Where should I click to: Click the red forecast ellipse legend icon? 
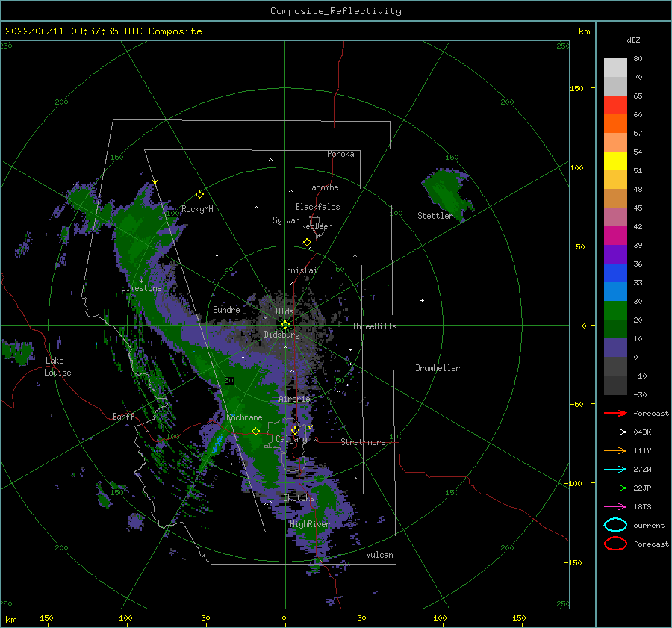point(615,544)
